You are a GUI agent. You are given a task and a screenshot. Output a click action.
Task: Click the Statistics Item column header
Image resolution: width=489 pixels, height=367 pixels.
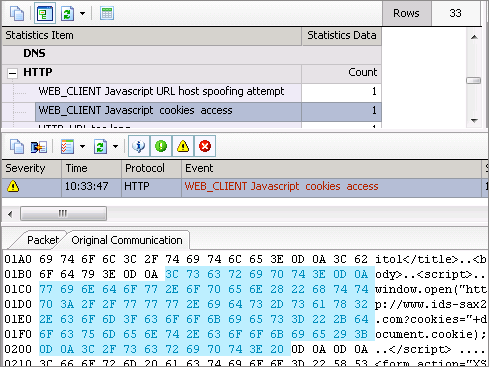coord(152,36)
